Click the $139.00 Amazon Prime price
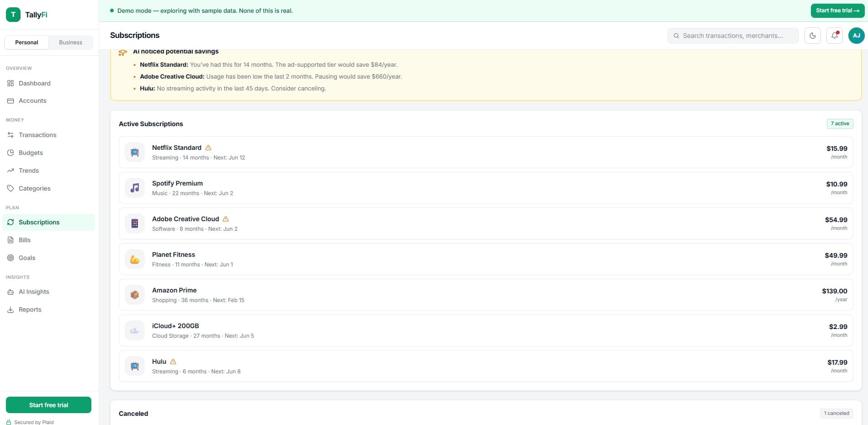868x425 pixels. click(x=835, y=291)
